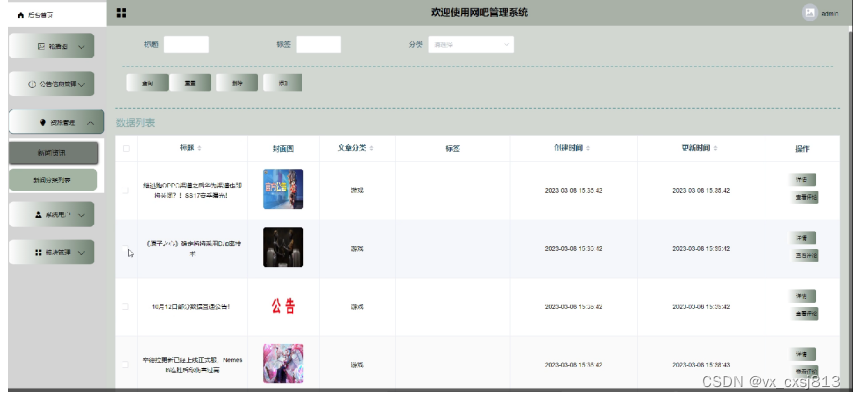Open 详情 for the red 公告 row
The height and width of the screenshot is (399, 855).
[x=802, y=296]
